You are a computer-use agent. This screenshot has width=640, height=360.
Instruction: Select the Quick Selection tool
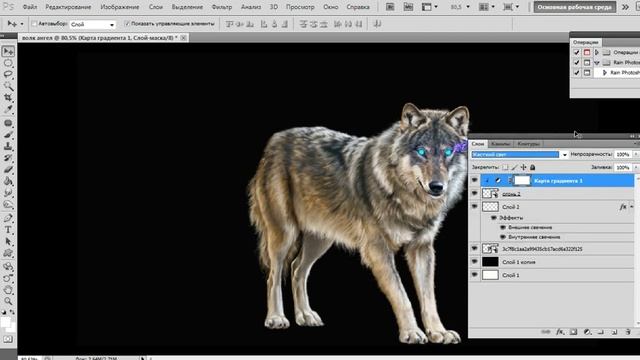point(8,86)
